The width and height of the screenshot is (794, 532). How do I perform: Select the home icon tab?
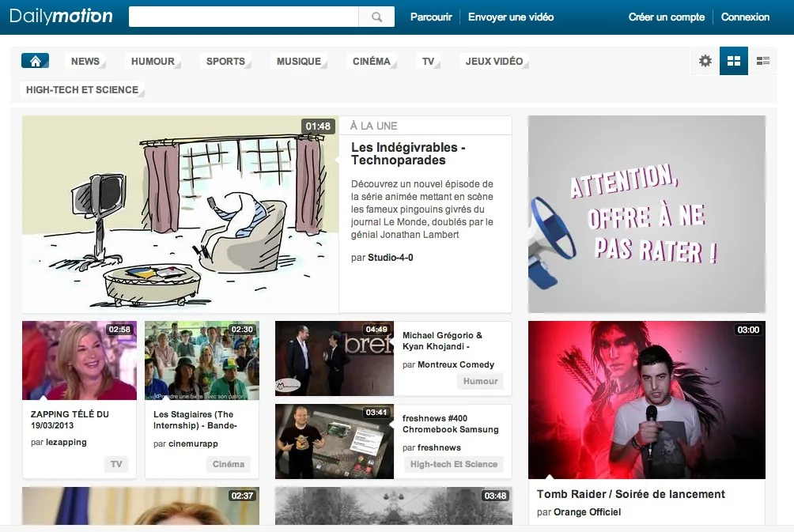(x=35, y=61)
